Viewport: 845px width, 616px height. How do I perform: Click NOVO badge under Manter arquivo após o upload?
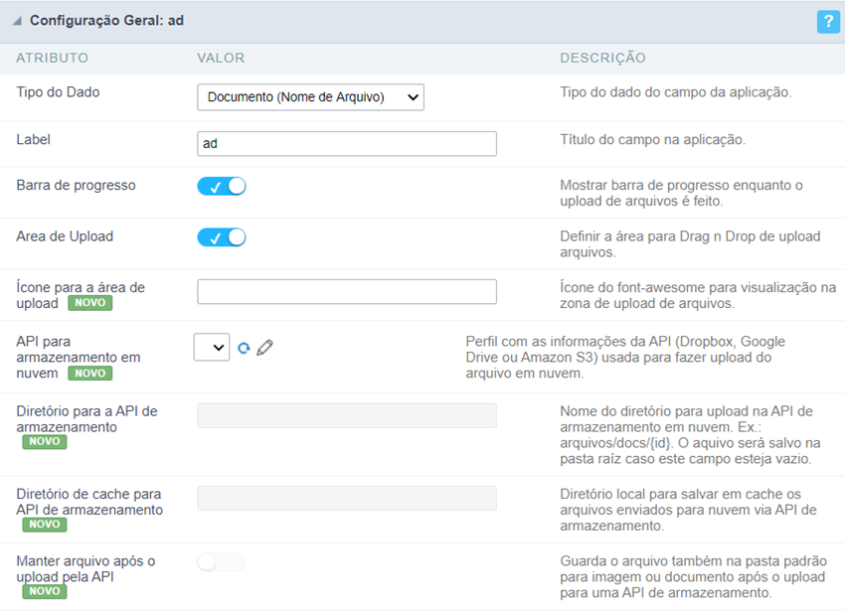click(x=45, y=591)
